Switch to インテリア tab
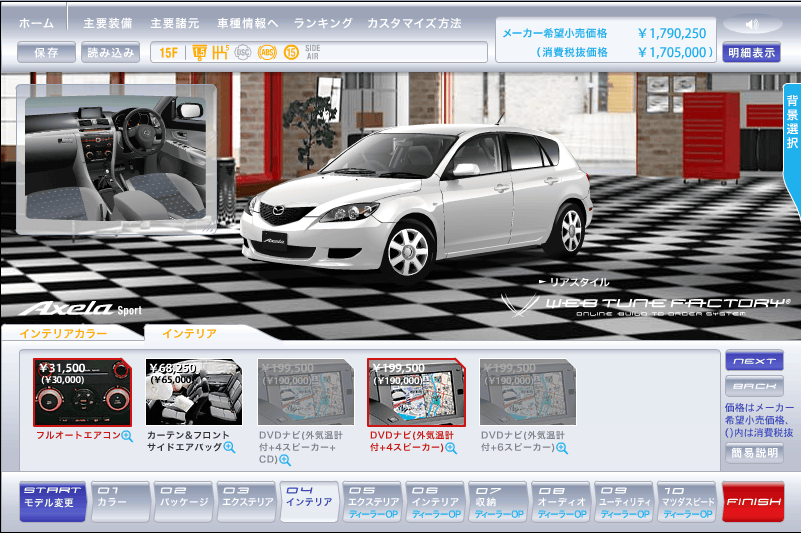 coord(190,334)
